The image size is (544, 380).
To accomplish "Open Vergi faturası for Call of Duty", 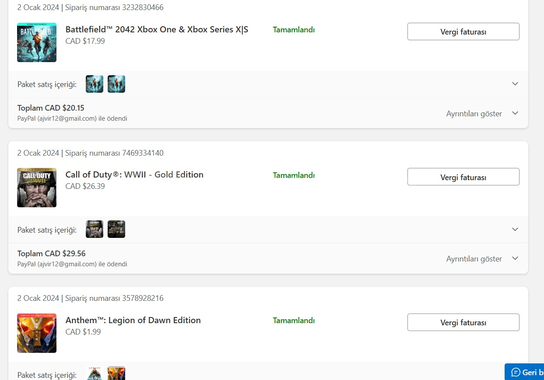I will pyautogui.click(x=463, y=177).
